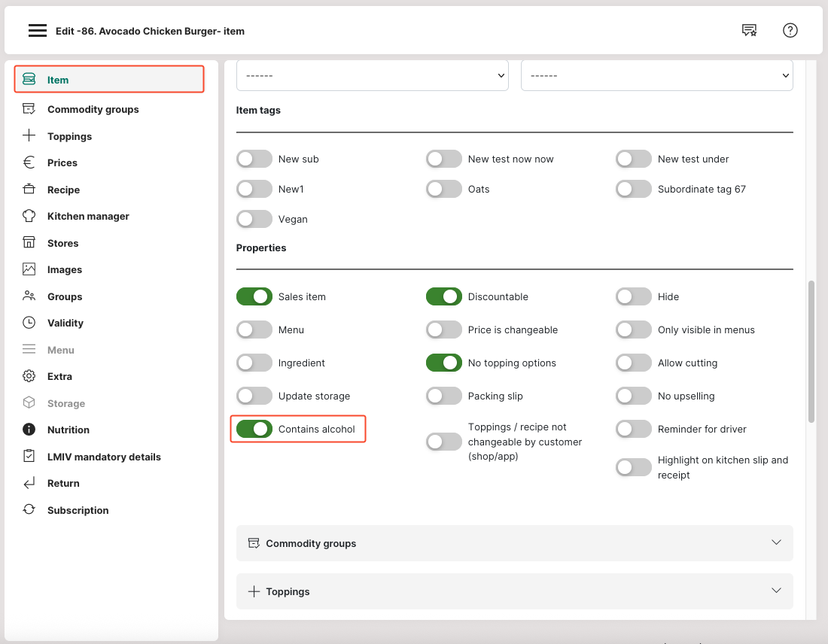Click the Prices euro icon

coord(29,163)
